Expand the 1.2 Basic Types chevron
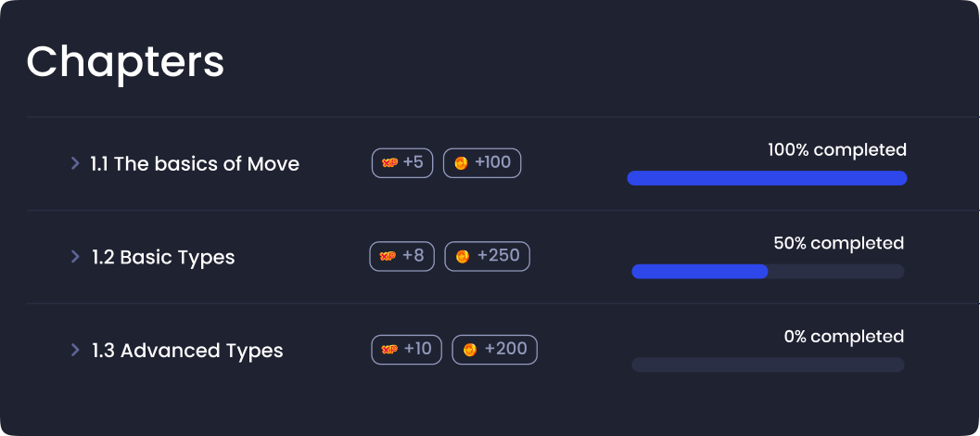980x436 pixels. [x=75, y=256]
